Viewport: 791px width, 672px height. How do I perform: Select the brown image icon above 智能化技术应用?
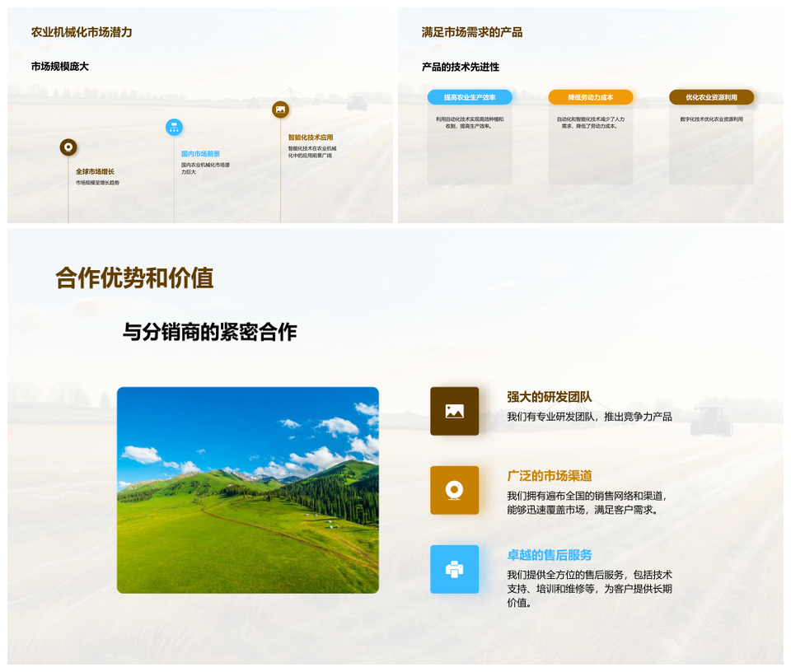pyautogui.click(x=280, y=110)
